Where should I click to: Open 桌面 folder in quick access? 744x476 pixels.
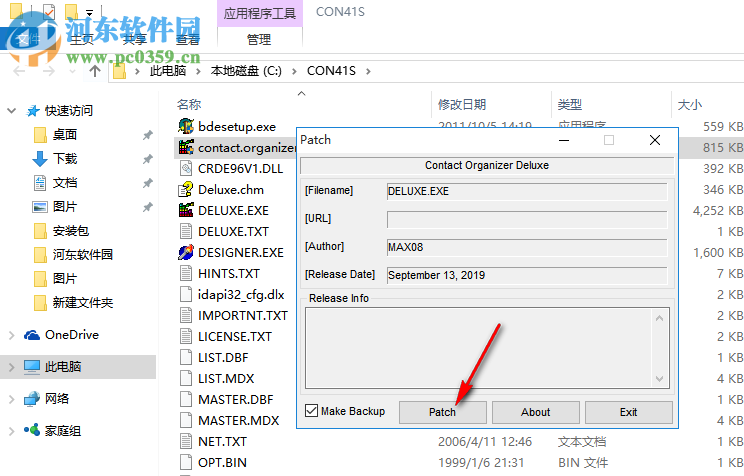click(x=65, y=135)
